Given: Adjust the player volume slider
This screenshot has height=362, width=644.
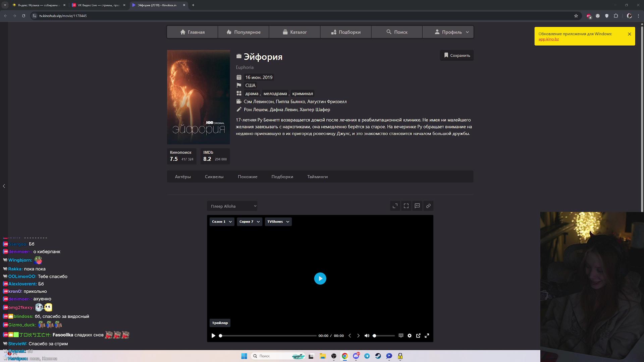Looking at the screenshot, I should [x=384, y=336].
